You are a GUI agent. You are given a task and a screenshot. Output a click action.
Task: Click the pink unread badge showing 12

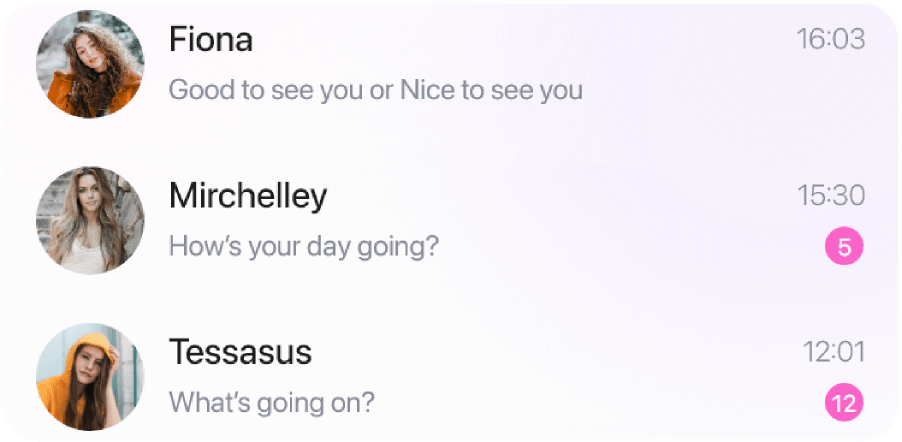click(843, 404)
